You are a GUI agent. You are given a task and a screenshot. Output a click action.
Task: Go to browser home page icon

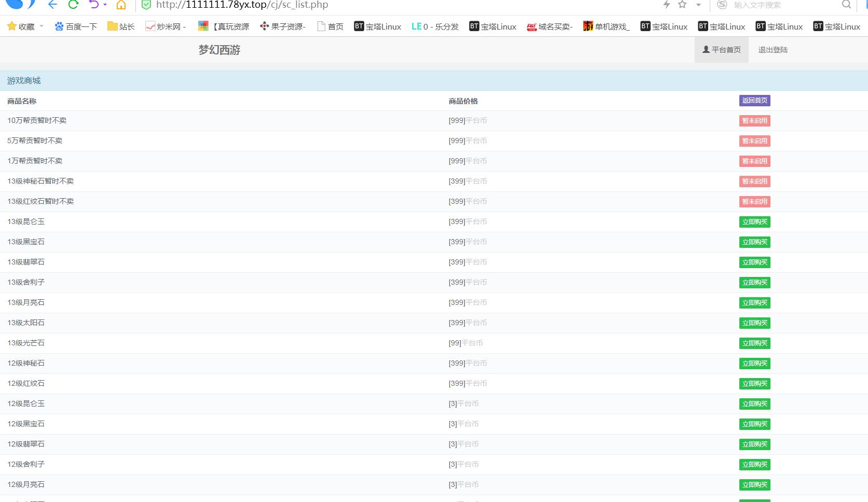[121, 5]
